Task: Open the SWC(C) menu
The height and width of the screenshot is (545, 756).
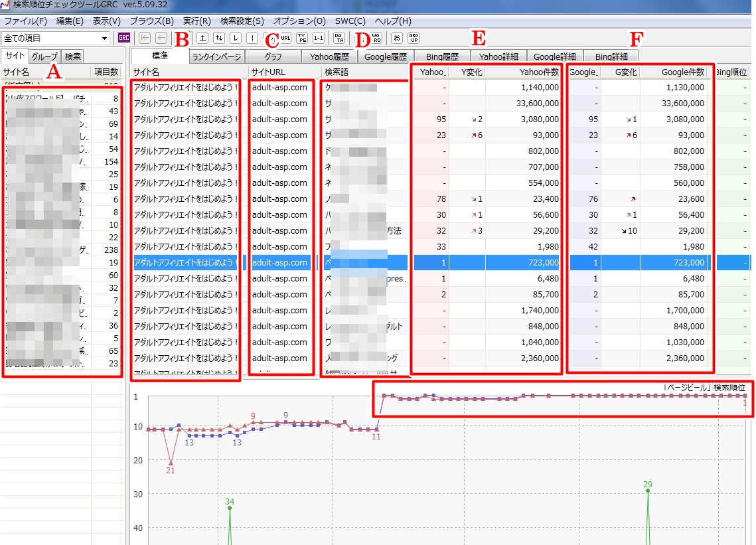Action: coord(350,21)
